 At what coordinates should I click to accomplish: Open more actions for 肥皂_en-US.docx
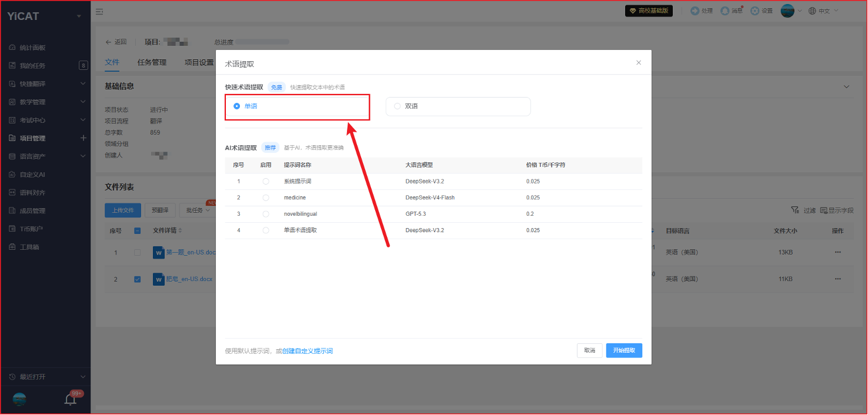coord(837,279)
